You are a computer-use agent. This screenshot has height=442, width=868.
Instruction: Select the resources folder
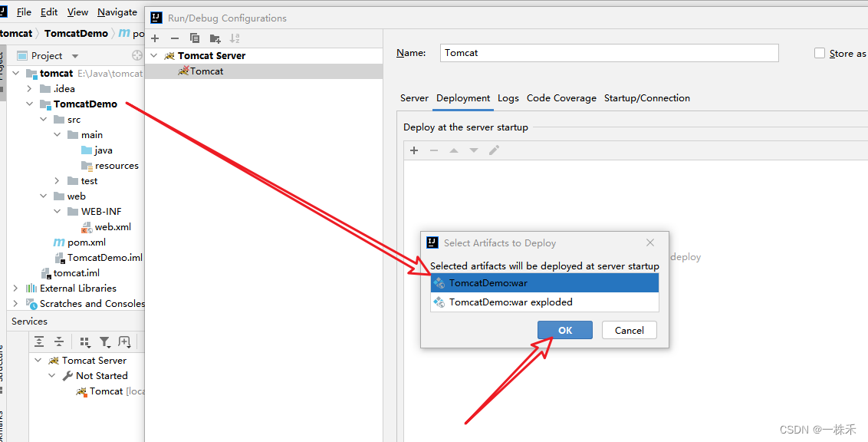click(117, 166)
